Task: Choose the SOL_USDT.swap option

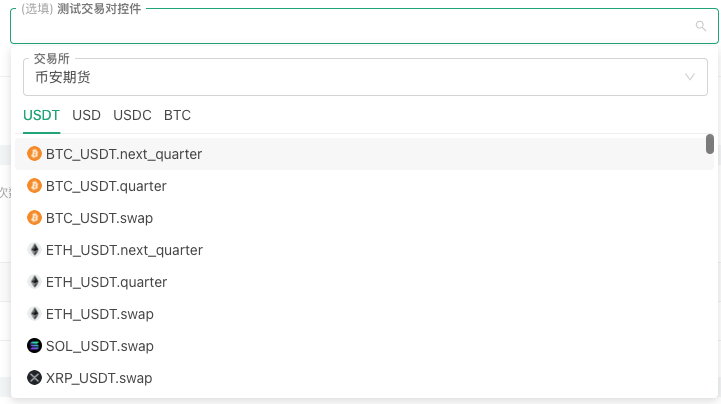Action: pos(100,346)
